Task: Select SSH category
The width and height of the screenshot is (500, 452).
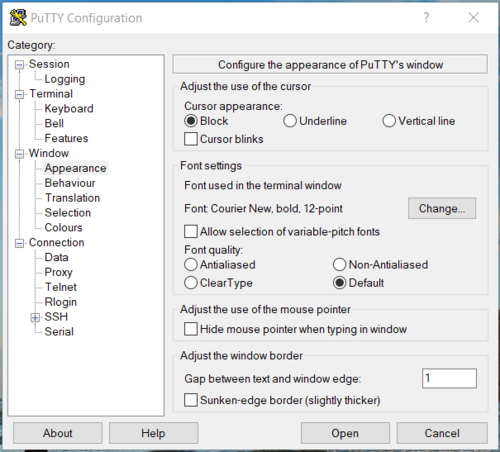Action: pos(56,317)
